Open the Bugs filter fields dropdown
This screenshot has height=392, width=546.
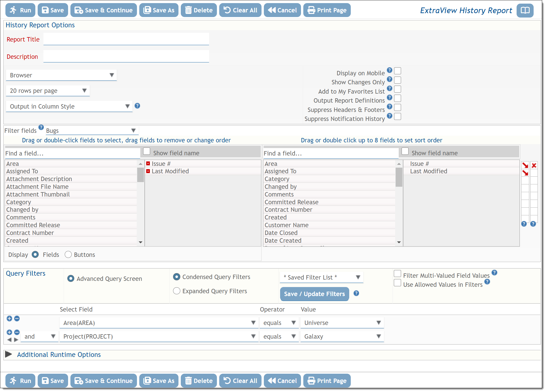click(x=92, y=130)
